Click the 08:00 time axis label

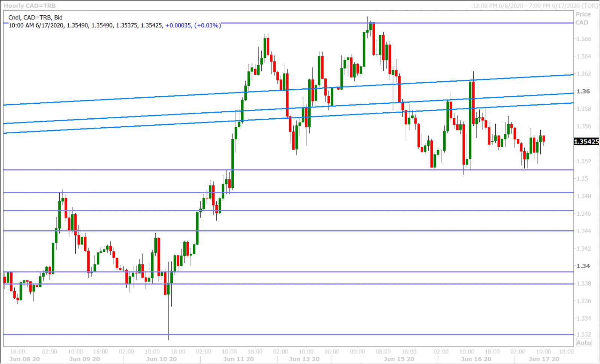(x=383, y=352)
